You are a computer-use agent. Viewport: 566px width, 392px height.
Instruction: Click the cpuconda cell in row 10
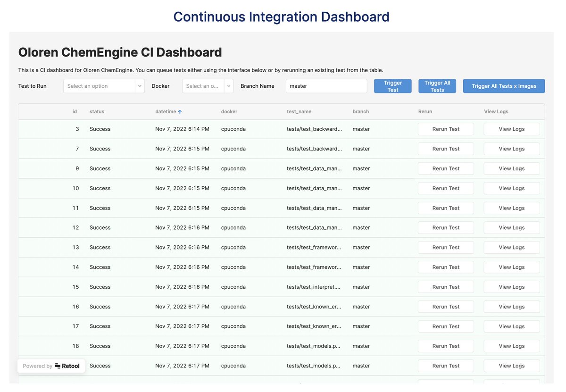[x=233, y=189]
